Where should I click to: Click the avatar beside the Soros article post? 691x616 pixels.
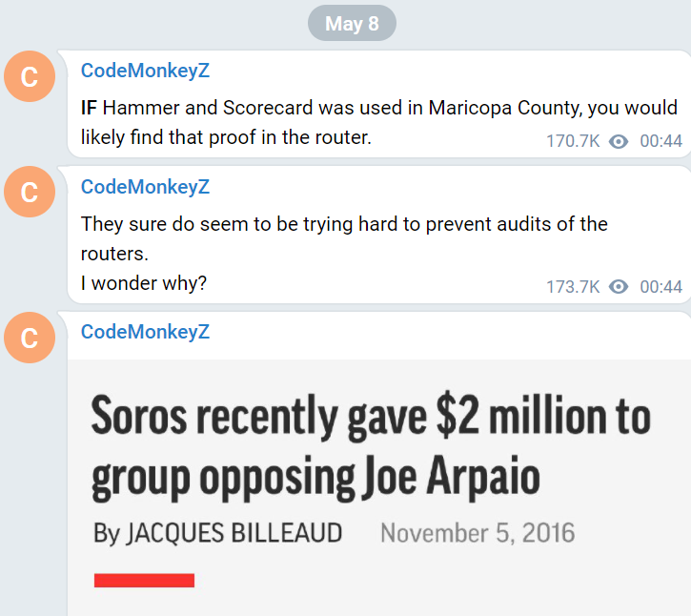[x=30, y=338]
